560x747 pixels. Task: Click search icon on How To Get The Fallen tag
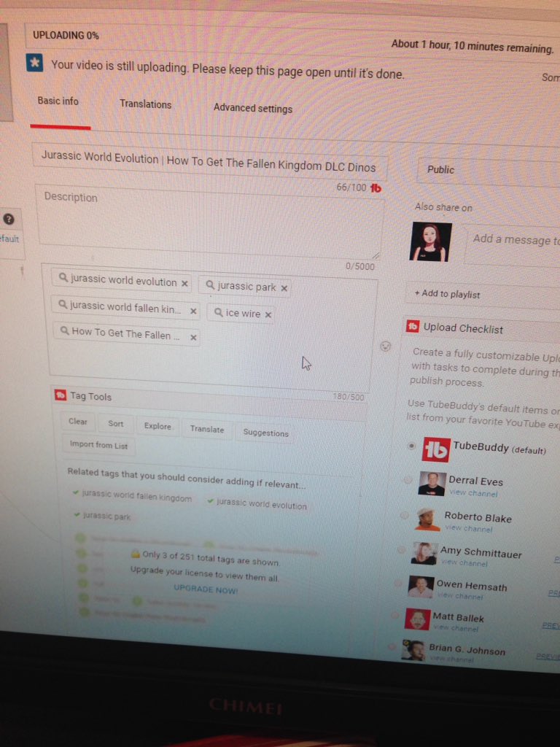65,330
